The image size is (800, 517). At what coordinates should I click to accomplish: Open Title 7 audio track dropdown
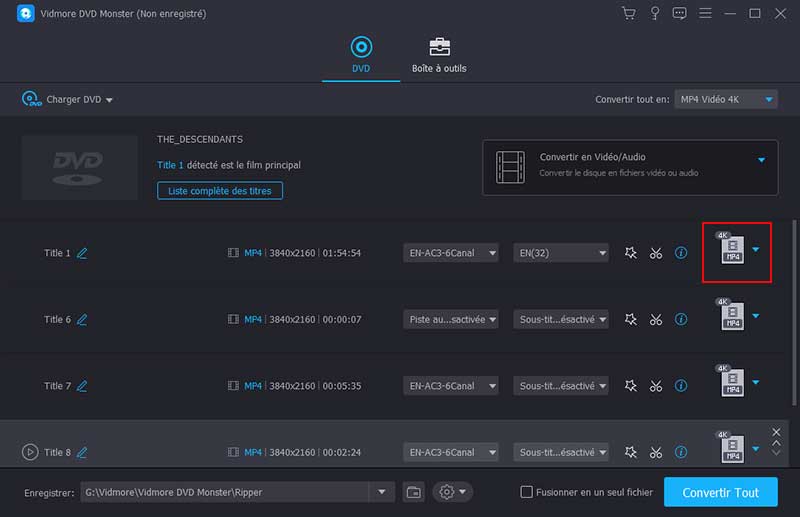click(451, 386)
